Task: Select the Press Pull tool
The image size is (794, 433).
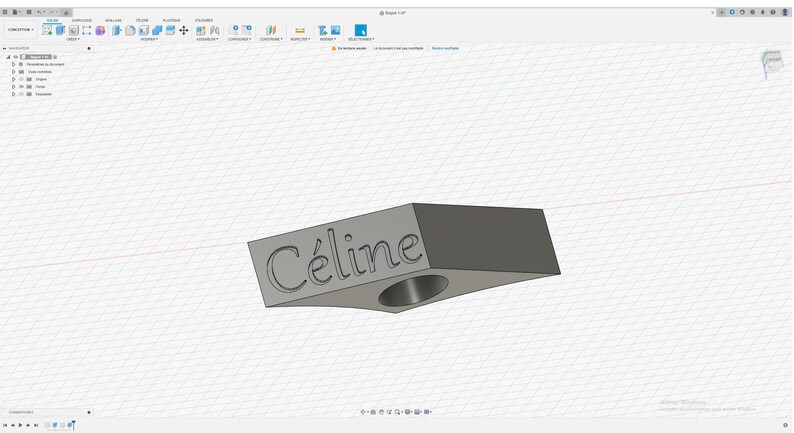Action: [117, 30]
